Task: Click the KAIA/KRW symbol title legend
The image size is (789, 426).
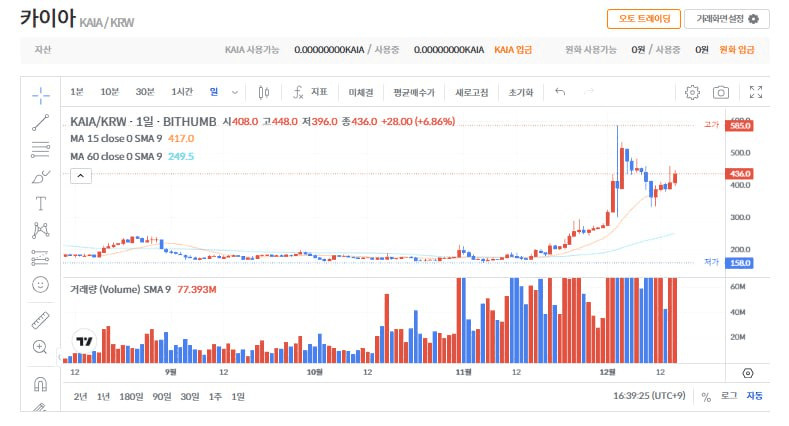Action: pyautogui.click(x=143, y=122)
